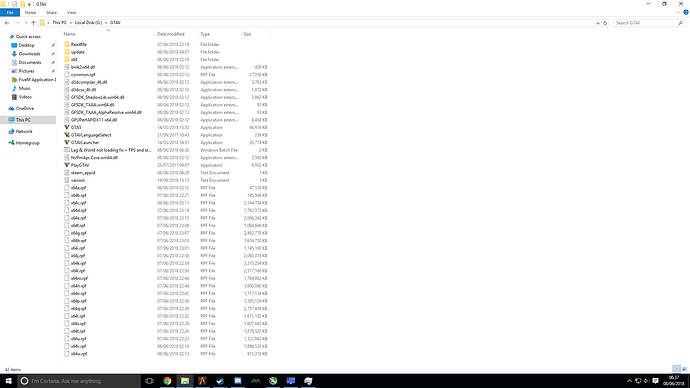Screen dimensions: 690x388
Task: Switch to details view toggle
Action: (676, 369)
